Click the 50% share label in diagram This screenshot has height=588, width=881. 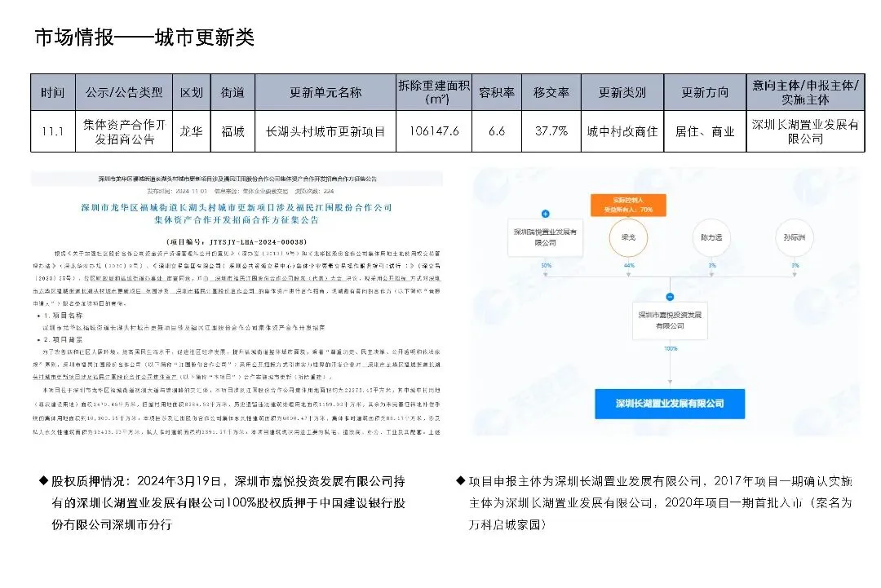tap(546, 265)
